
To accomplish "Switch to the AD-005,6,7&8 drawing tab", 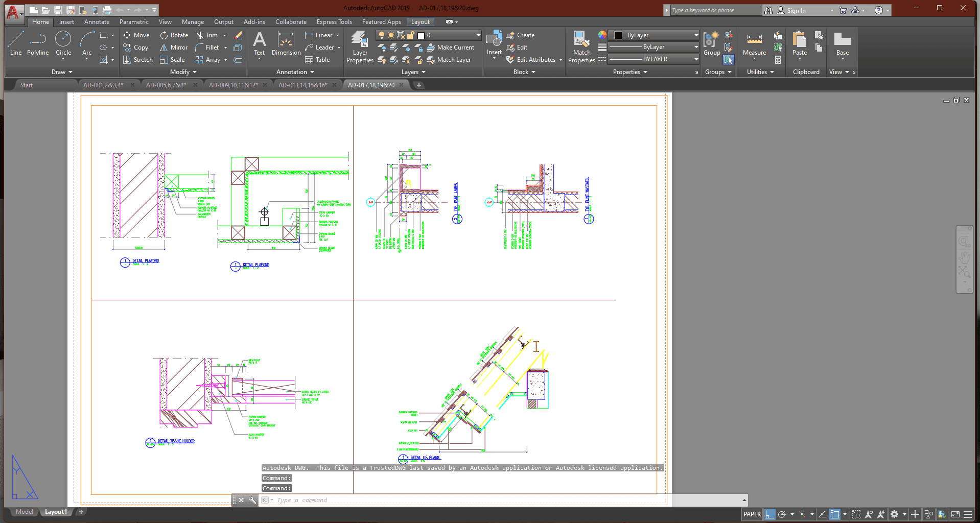I will pos(166,85).
